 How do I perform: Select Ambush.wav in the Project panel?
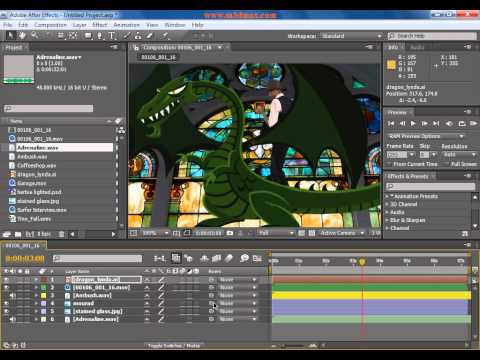(x=32, y=156)
